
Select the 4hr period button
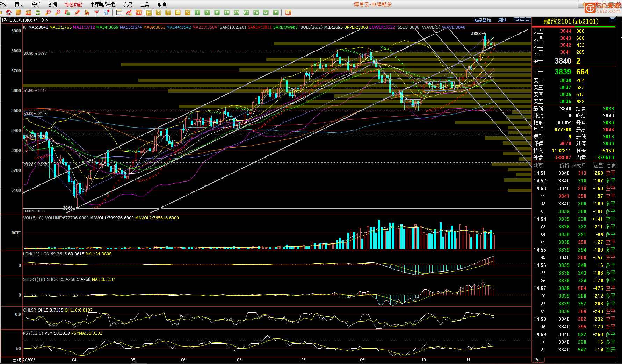point(266,13)
